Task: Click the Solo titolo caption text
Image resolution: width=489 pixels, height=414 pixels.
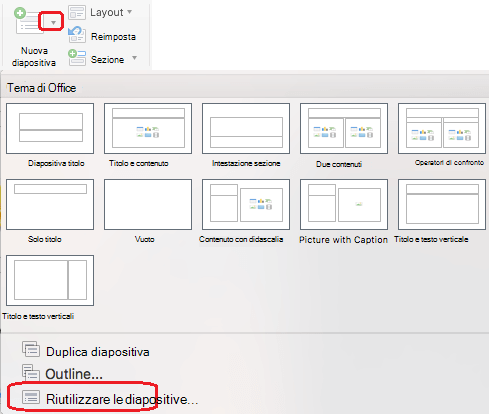Action: pyautogui.click(x=45, y=239)
